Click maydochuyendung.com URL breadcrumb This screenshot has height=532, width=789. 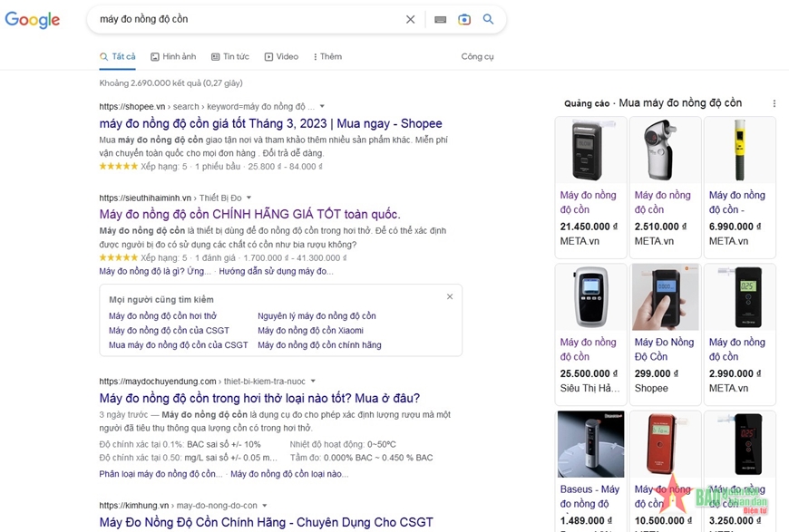(202, 382)
